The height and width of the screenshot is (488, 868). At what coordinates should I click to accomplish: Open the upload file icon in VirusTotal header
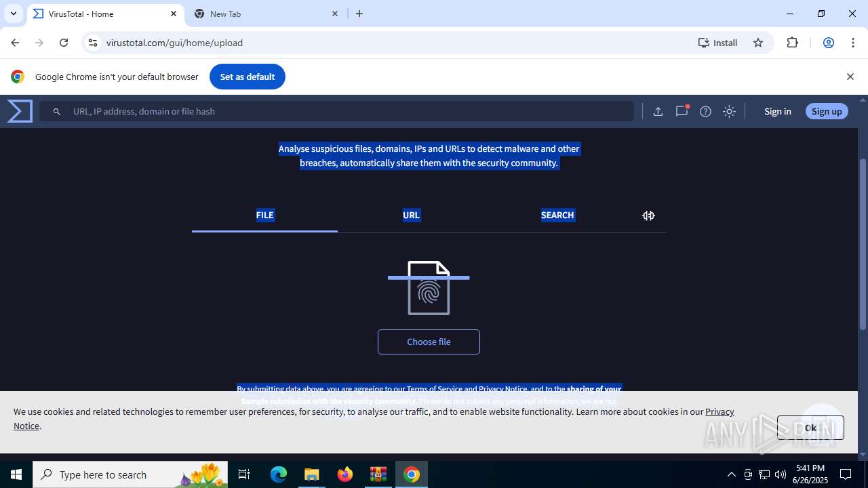[658, 111]
